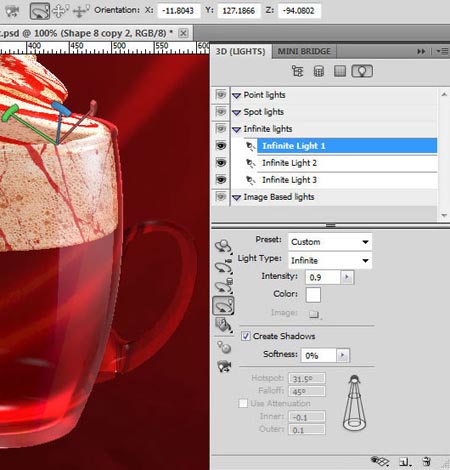
Task: Click the light Color swatch
Action: (313, 295)
